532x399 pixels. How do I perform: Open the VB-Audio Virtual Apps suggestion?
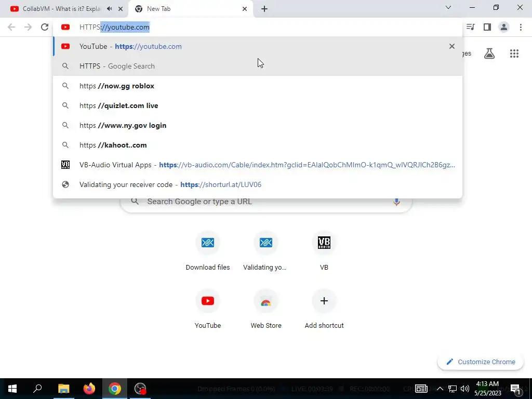(258, 165)
